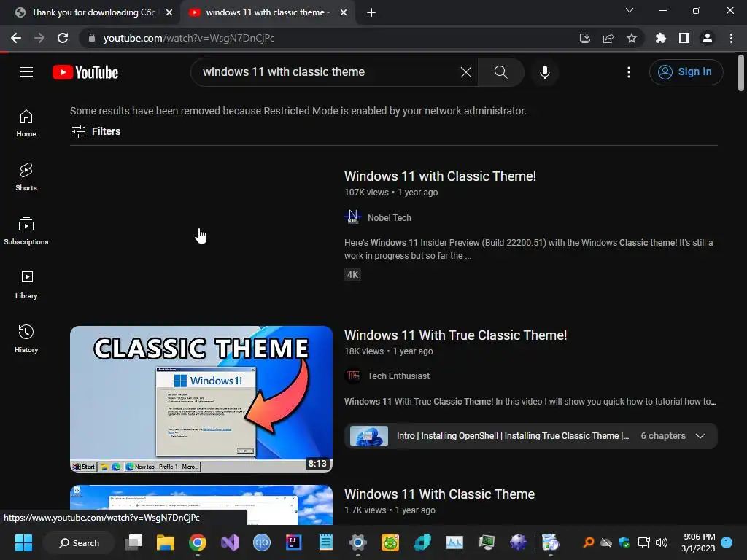Open browser profile icon

pos(708,38)
